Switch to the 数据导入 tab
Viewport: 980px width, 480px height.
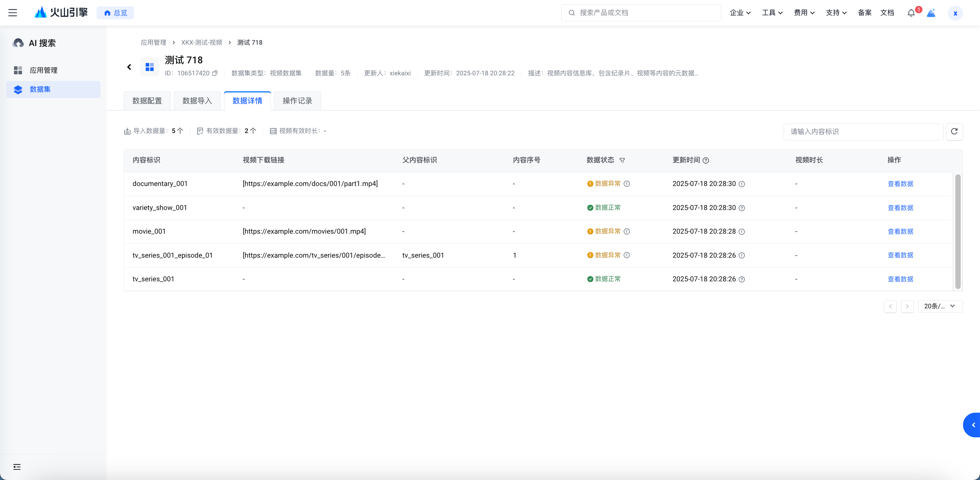click(x=197, y=101)
